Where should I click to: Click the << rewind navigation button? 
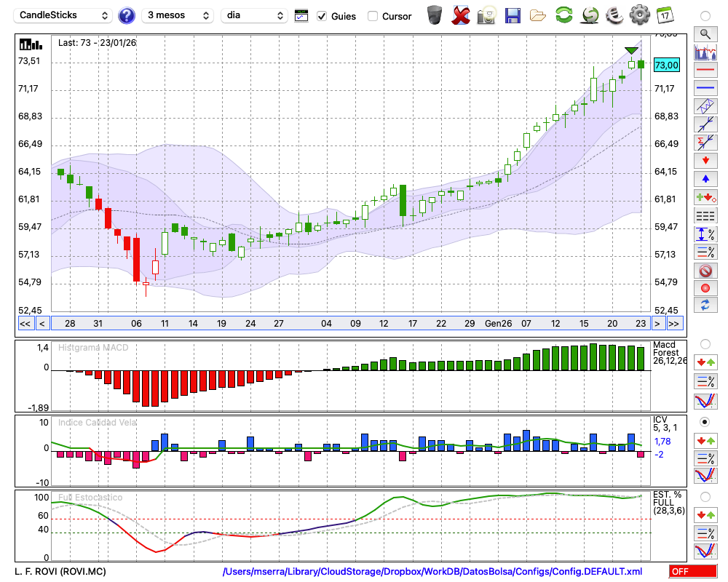pyautogui.click(x=25, y=324)
